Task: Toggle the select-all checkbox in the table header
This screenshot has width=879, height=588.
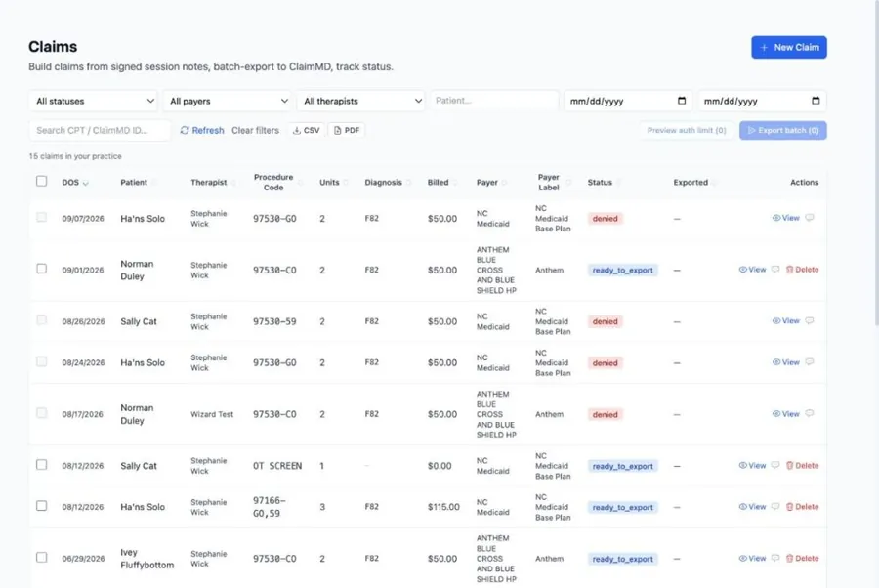Action: point(41,181)
